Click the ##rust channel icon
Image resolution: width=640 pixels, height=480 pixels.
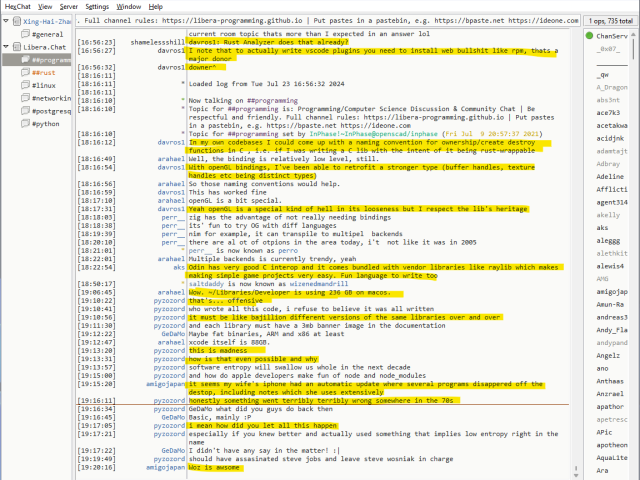24,73
